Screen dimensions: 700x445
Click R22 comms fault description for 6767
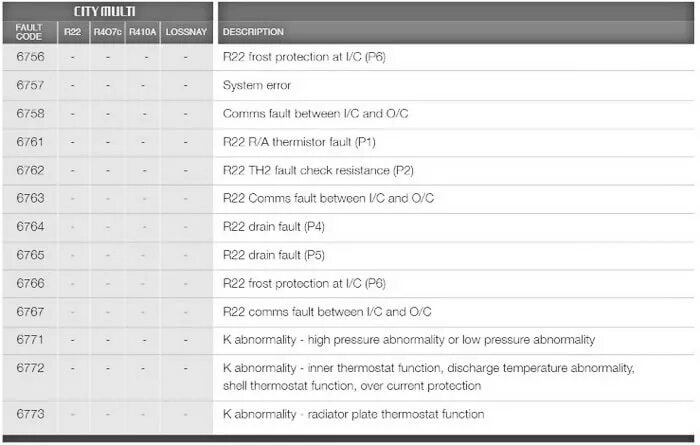tap(327, 311)
